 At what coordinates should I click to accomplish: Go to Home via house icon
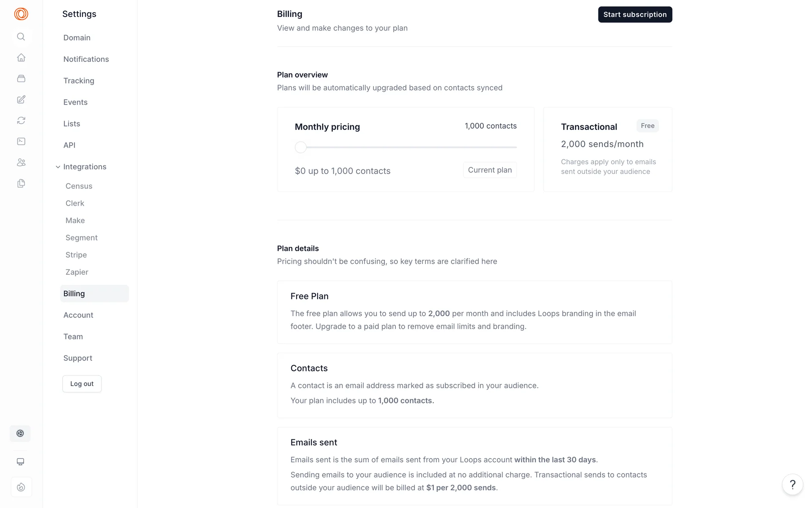pyautogui.click(x=21, y=58)
